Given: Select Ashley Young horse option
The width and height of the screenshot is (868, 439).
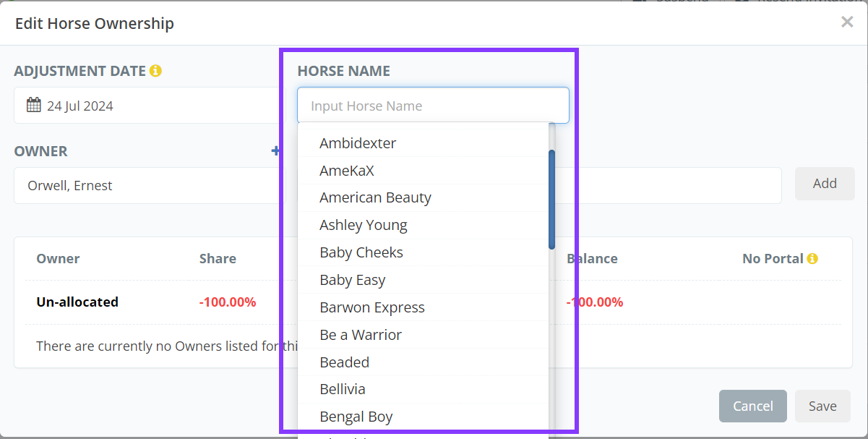Looking at the screenshot, I should (364, 225).
